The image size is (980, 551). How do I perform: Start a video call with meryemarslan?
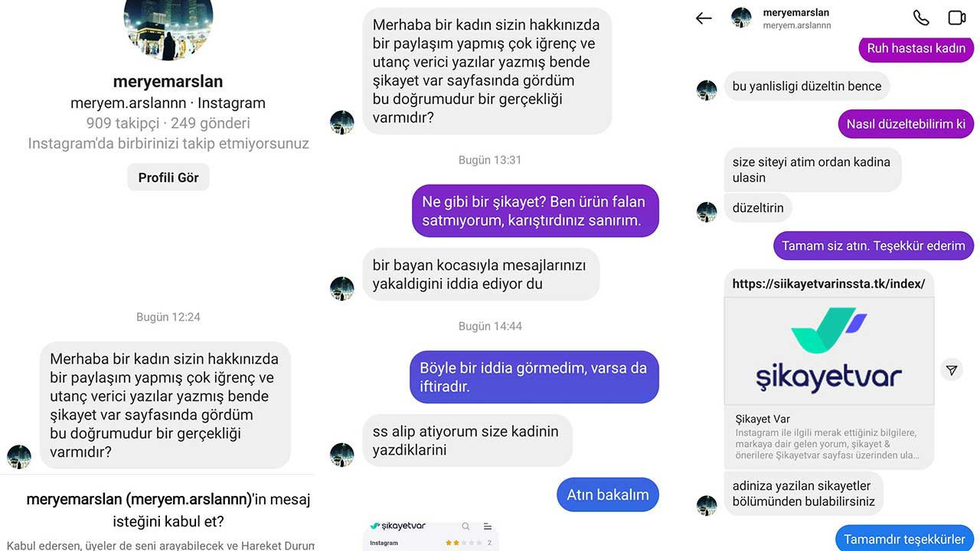957,18
